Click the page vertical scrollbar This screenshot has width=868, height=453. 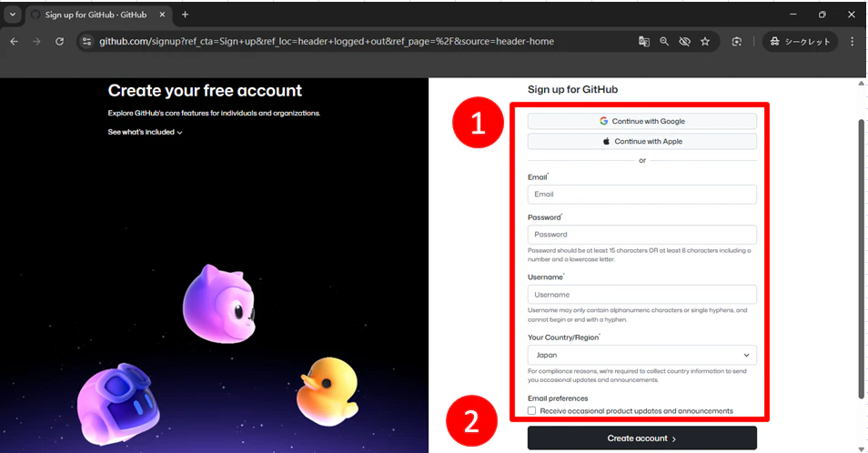862,258
